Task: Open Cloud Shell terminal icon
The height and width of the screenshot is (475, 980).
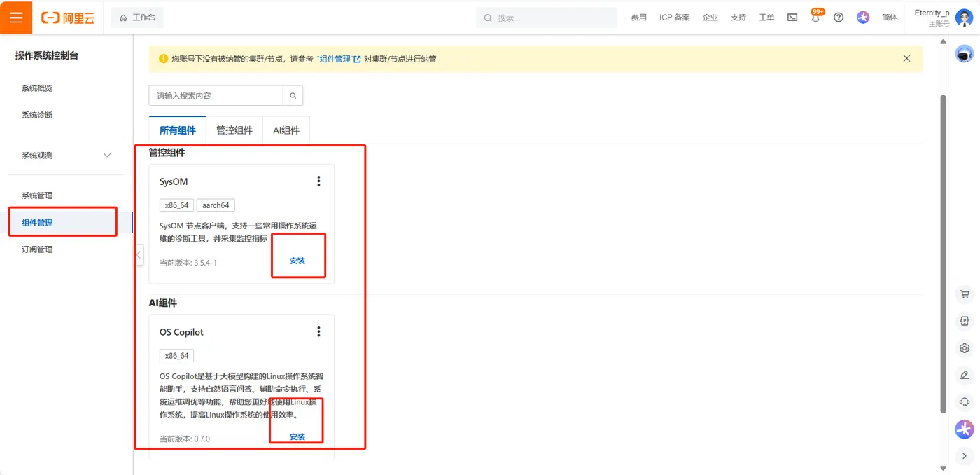Action: point(792,18)
